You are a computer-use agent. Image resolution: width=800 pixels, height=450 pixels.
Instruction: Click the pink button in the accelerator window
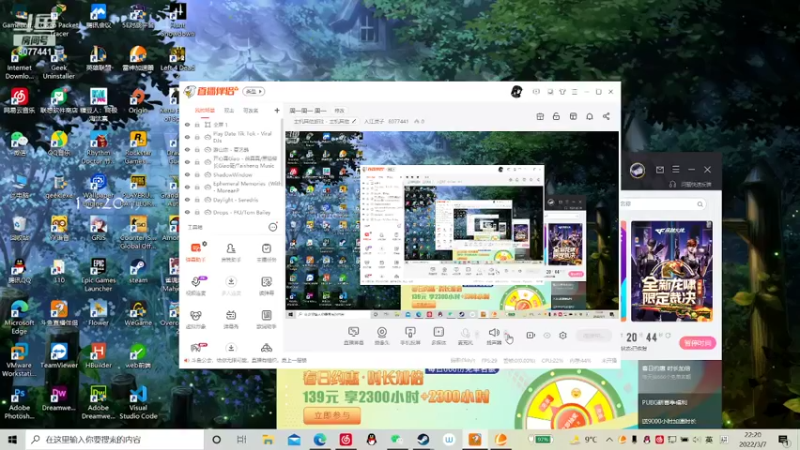coord(697,343)
